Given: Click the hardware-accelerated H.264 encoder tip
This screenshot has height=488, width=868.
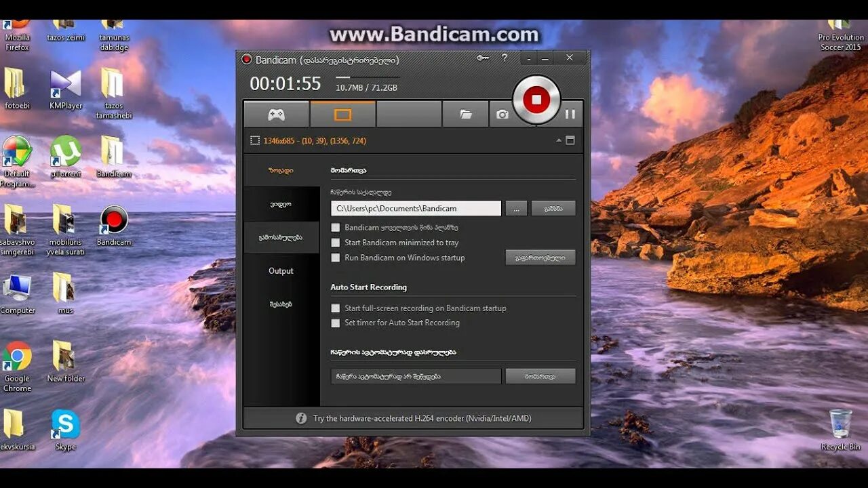Looking at the screenshot, I should (422, 418).
